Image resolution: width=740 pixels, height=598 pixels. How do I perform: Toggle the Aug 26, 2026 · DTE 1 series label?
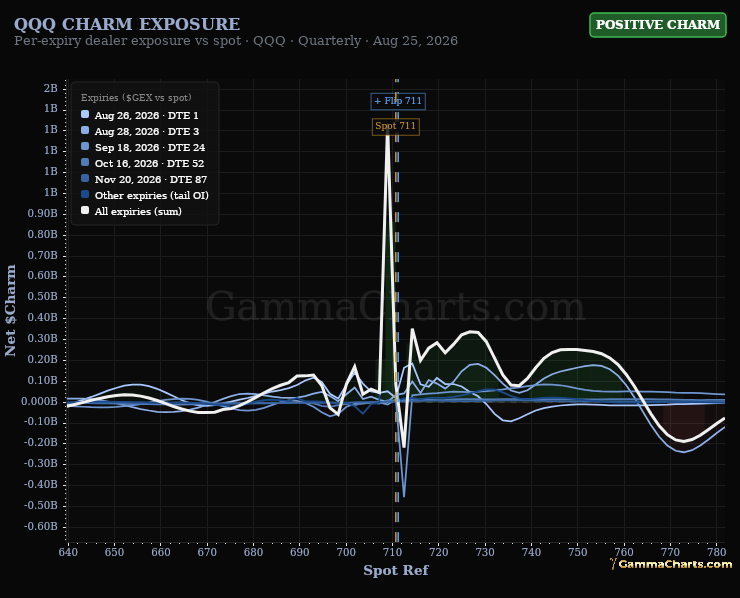point(146,116)
